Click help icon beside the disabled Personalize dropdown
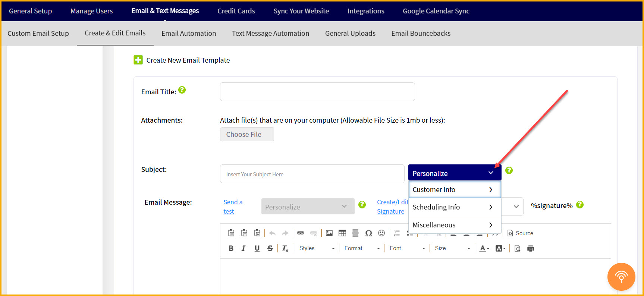644x296 pixels. [362, 205]
